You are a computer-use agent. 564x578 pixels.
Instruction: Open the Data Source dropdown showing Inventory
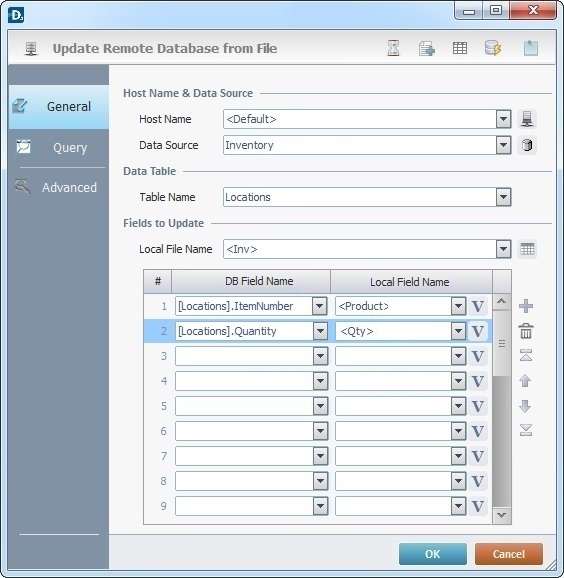point(503,145)
